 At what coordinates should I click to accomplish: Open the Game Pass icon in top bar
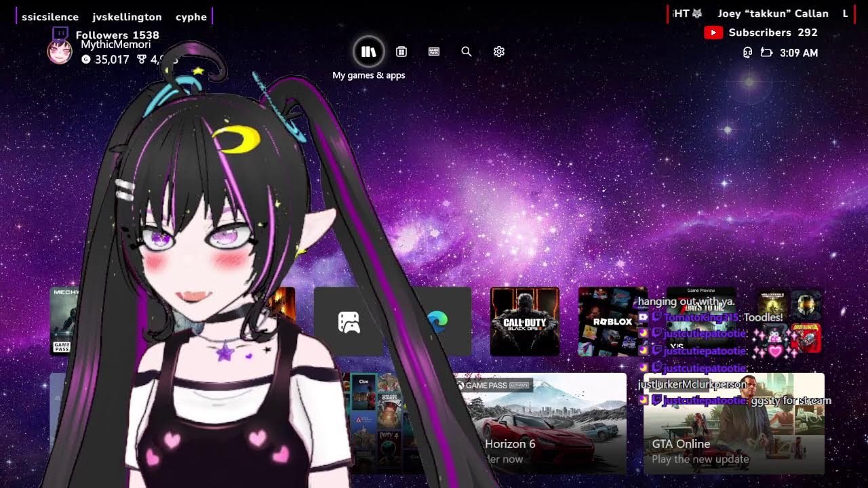434,52
